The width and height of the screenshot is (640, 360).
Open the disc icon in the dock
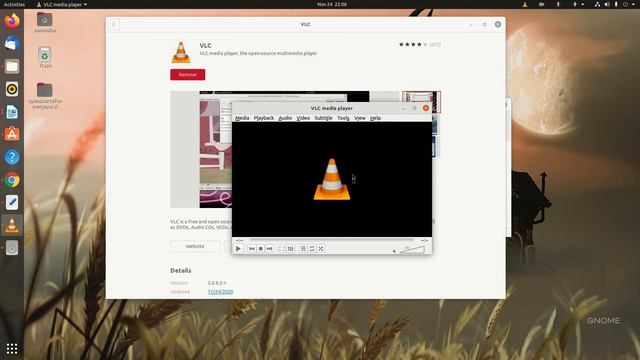[12, 248]
